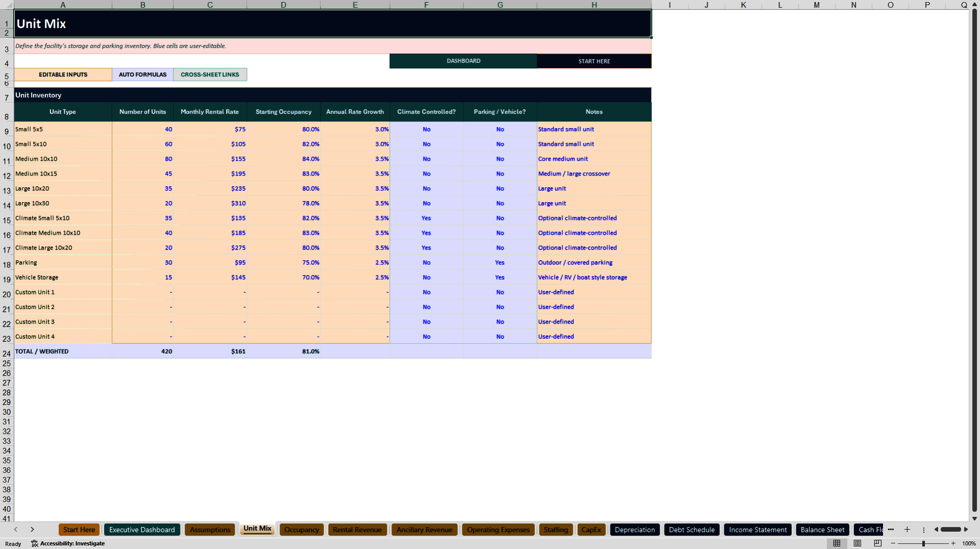Add a new sheet with plus icon
The image size is (980, 549).
point(907,530)
